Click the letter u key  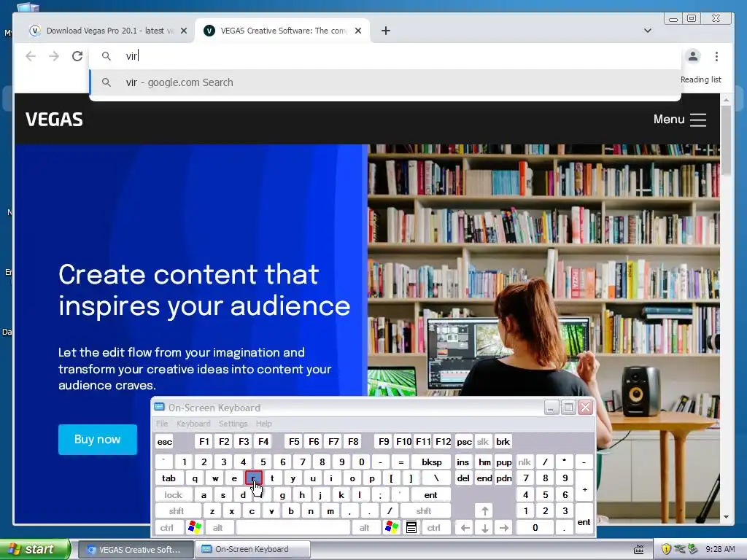click(x=313, y=478)
